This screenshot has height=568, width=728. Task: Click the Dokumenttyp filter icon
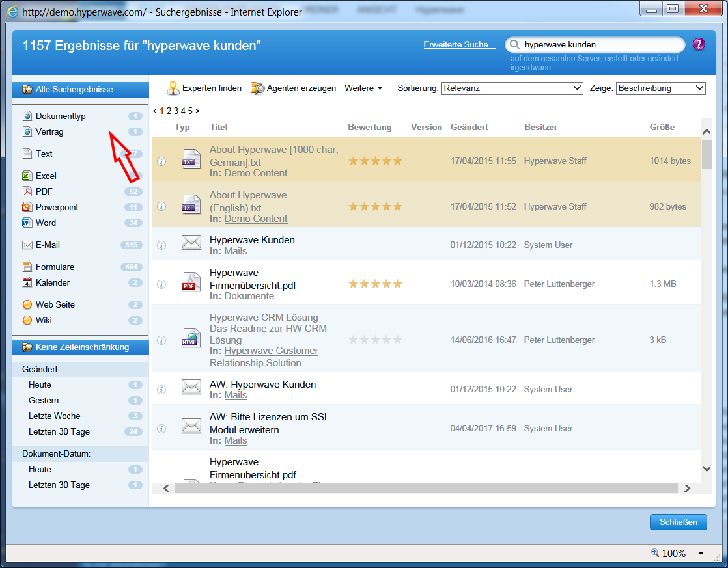27,116
